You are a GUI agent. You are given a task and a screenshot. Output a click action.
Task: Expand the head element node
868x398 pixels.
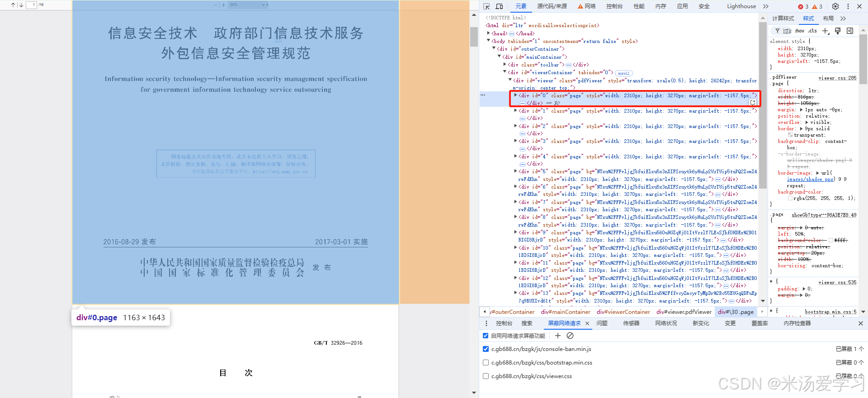(489, 33)
